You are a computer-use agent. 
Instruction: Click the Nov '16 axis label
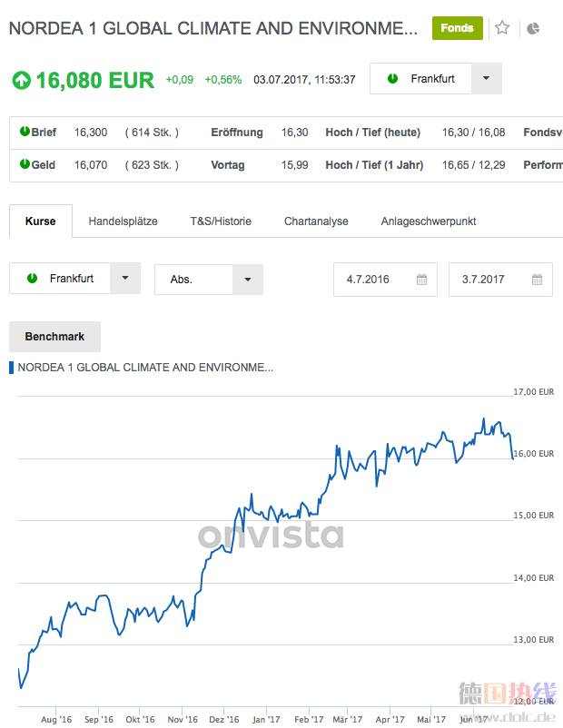click(x=183, y=719)
